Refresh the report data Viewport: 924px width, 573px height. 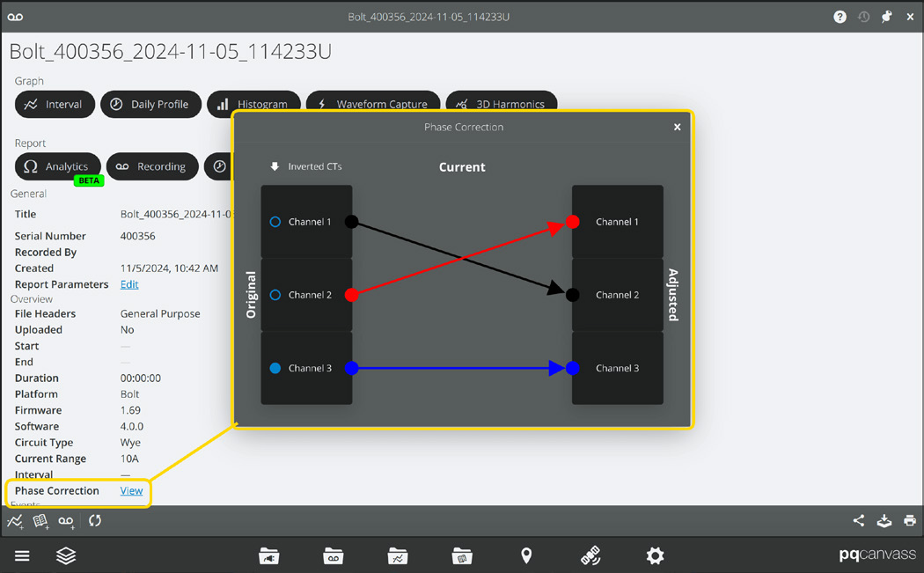click(95, 520)
